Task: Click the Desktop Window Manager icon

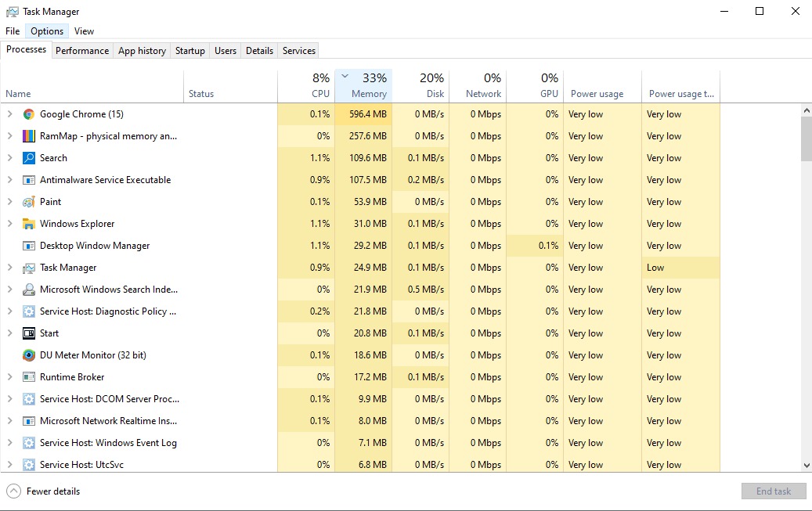Action: (28, 246)
